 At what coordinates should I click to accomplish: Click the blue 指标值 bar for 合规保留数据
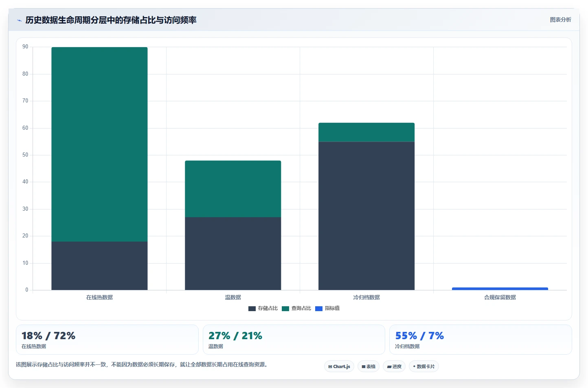pyautogui.click(x=500, y=289)
